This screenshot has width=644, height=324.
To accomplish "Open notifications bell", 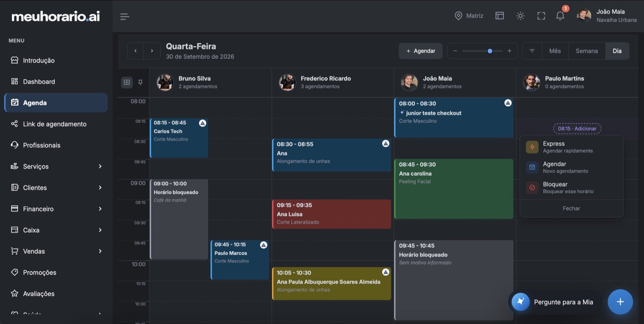I will click(560, 16).
